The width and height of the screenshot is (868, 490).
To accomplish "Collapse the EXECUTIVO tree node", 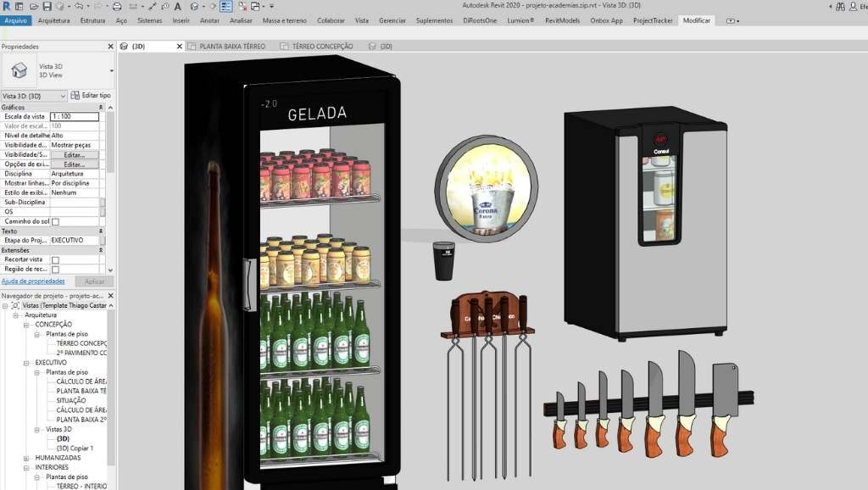I will point(28,362).
